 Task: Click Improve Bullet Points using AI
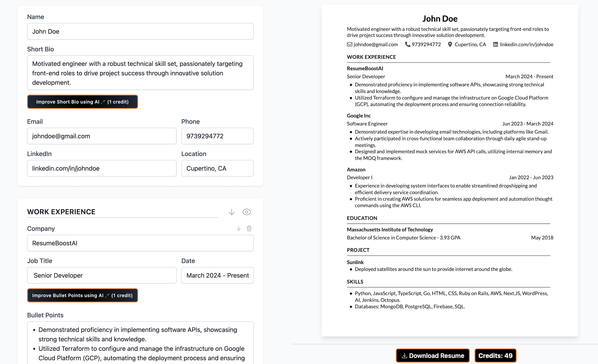(x=83, y=295)
